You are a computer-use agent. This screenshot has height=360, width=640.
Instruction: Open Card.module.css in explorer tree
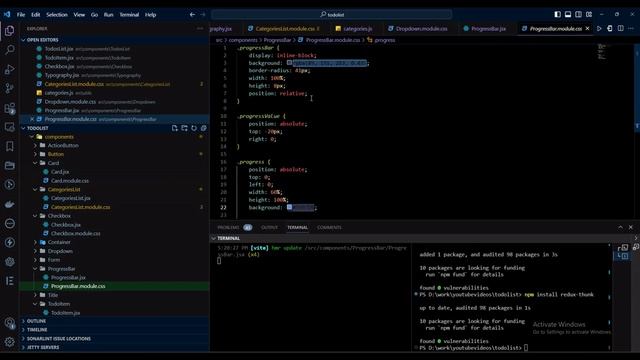click(70, 181)
